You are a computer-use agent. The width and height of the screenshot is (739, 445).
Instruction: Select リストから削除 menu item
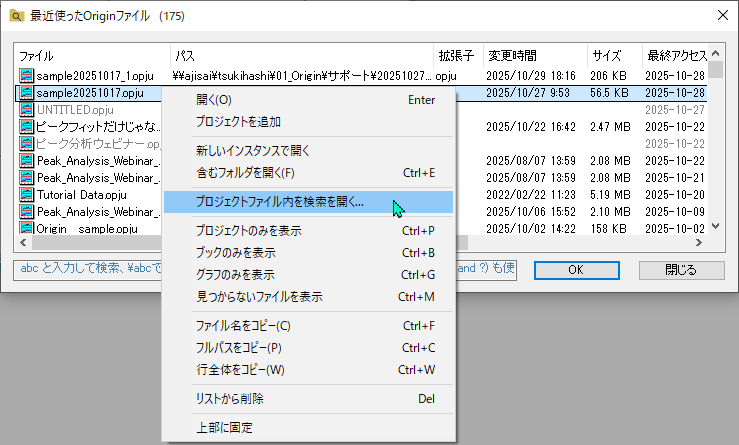308,399
